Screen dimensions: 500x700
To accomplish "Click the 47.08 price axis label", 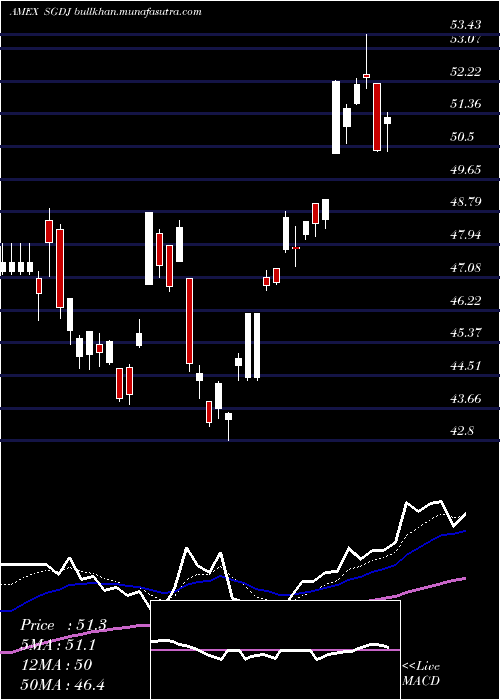I will click(466, 268).
